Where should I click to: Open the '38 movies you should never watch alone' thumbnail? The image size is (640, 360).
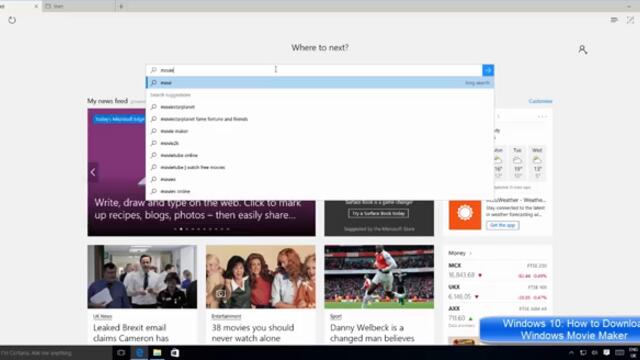pyautogui.click(x=260, y=277)
